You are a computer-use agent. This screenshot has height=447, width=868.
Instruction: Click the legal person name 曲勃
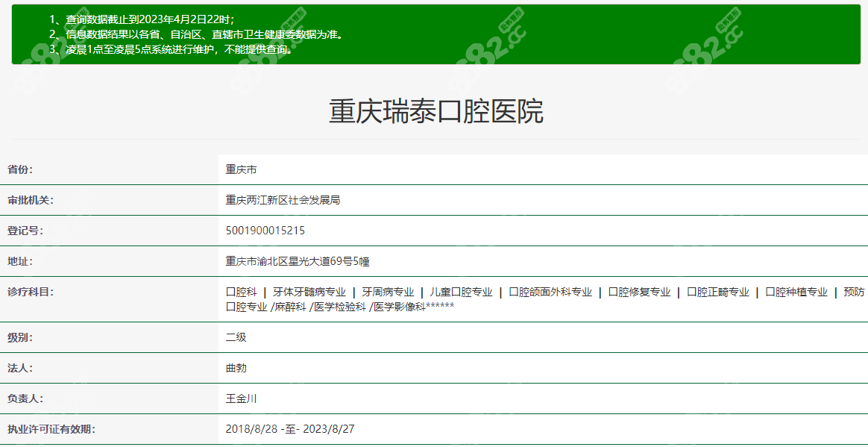[x=236, y=367]
